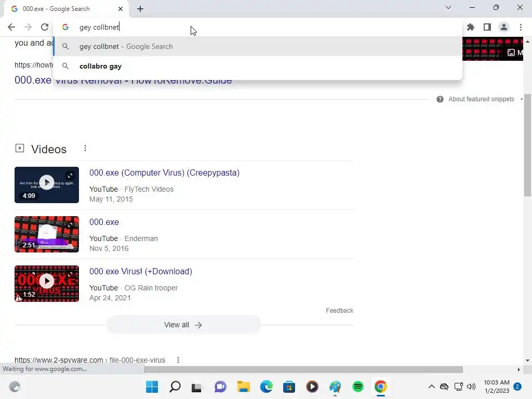The width and height of the screenshot is (532, 399).
Task: Click the address bar with 'gey collbnet'
Action: pos(258,27)
